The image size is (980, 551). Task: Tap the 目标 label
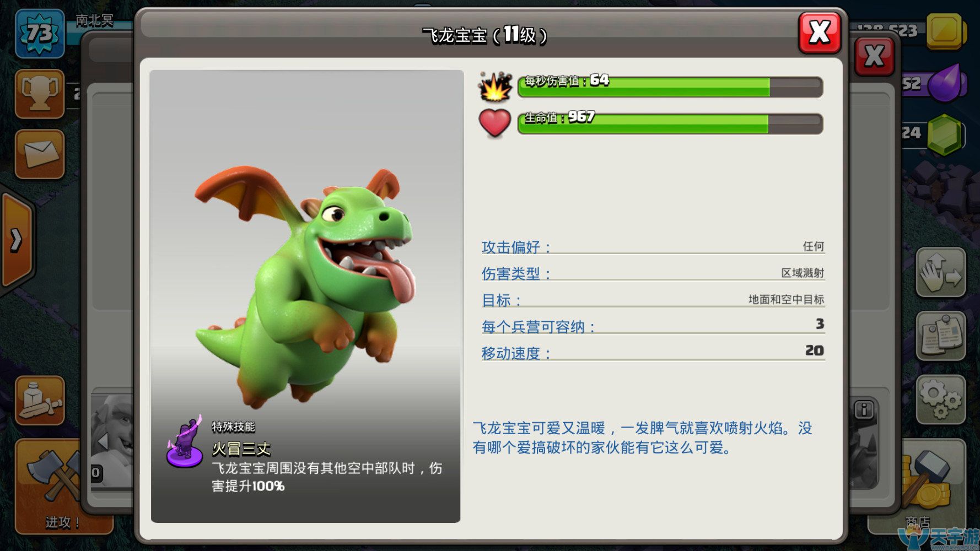[502, 300]
